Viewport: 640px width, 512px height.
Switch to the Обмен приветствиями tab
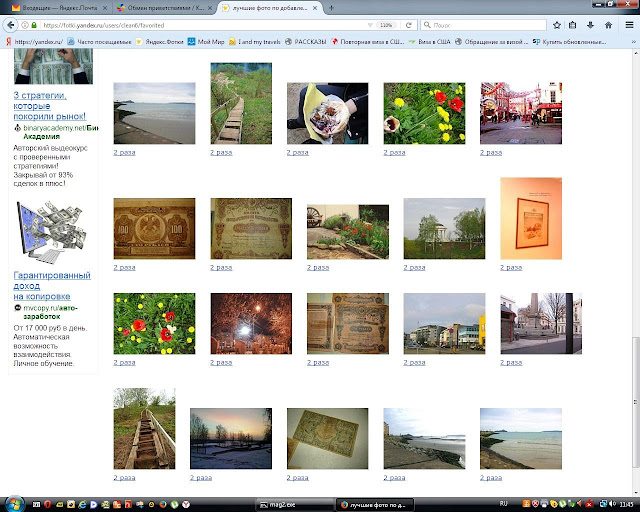click(163, 8)
